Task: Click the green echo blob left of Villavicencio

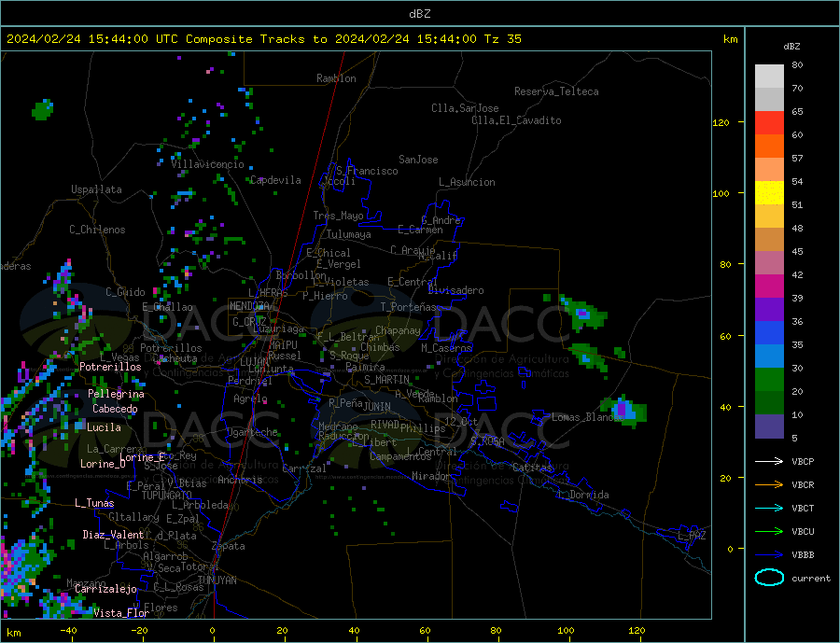Action: [x=43, y=110]
